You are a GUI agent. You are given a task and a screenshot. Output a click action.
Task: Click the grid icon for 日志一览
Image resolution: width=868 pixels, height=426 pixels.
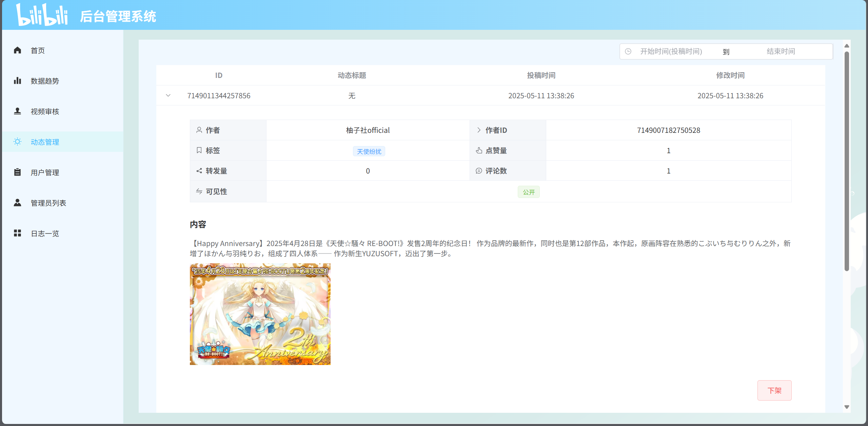point(18,233)
